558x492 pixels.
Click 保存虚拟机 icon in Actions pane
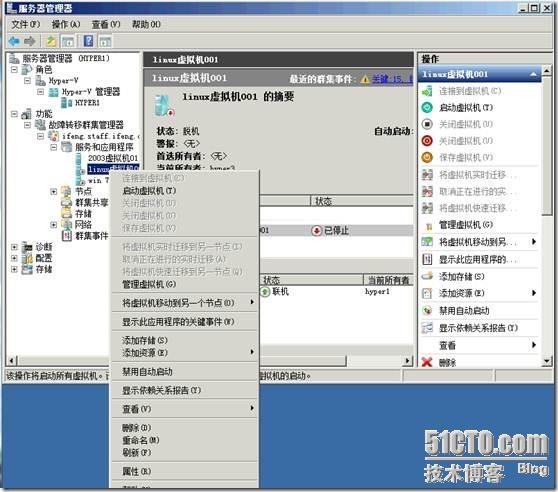click(427, 157)
